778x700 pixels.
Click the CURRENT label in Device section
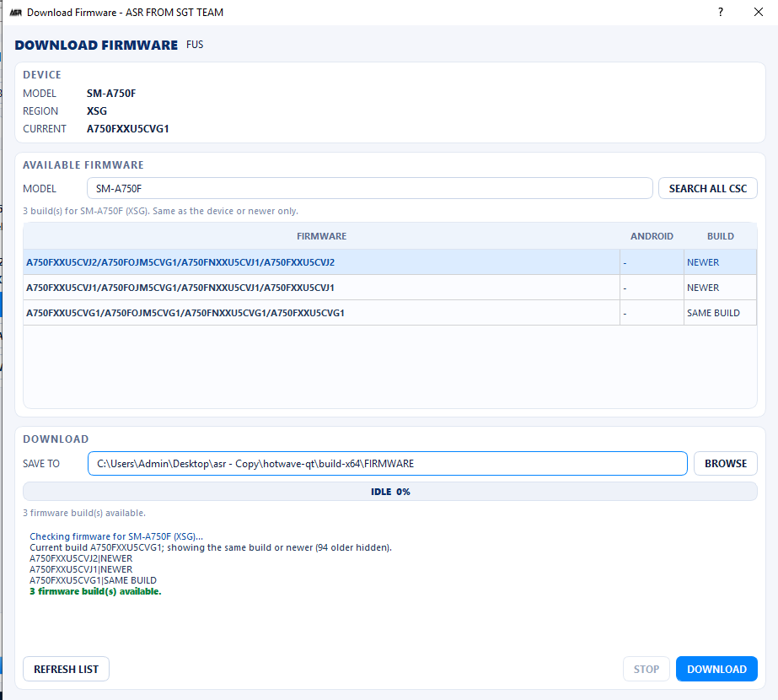[45, 128]
